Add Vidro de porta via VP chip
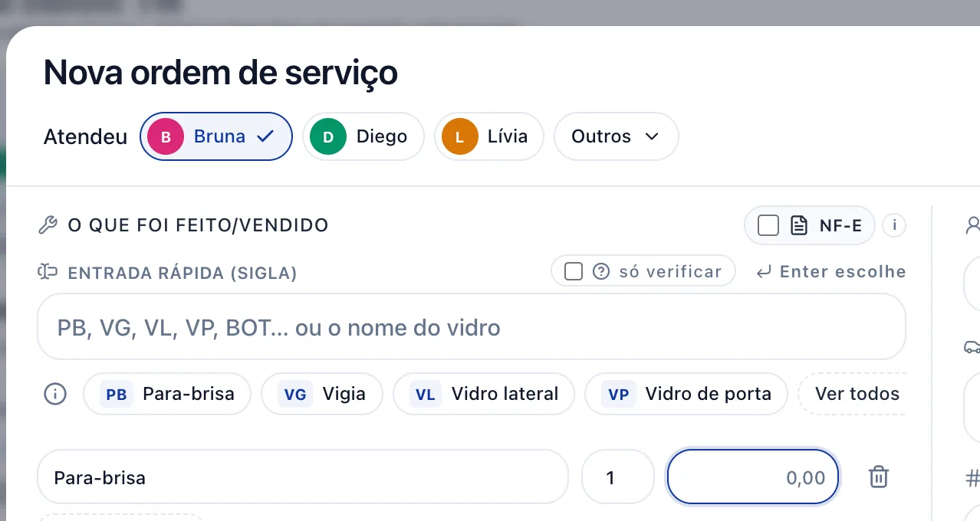 pyautogui.click(x=686, y=395)
